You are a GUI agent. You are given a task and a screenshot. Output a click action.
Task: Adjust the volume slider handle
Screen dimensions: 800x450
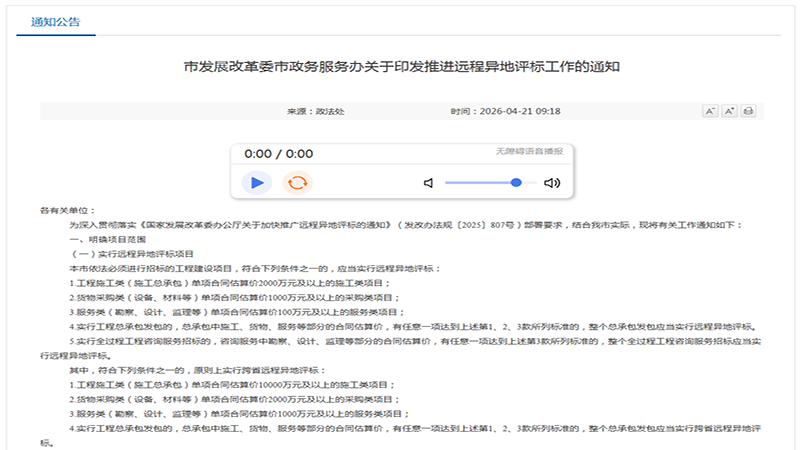516,183
